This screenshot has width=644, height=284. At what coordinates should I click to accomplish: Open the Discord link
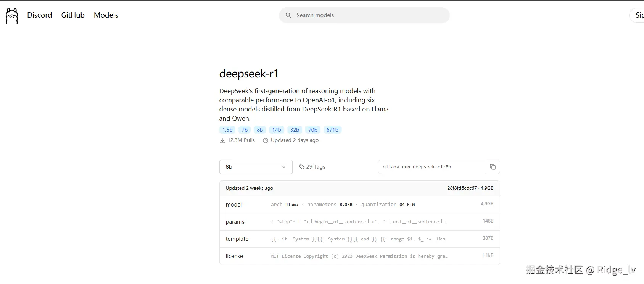[x=39, y=15]
